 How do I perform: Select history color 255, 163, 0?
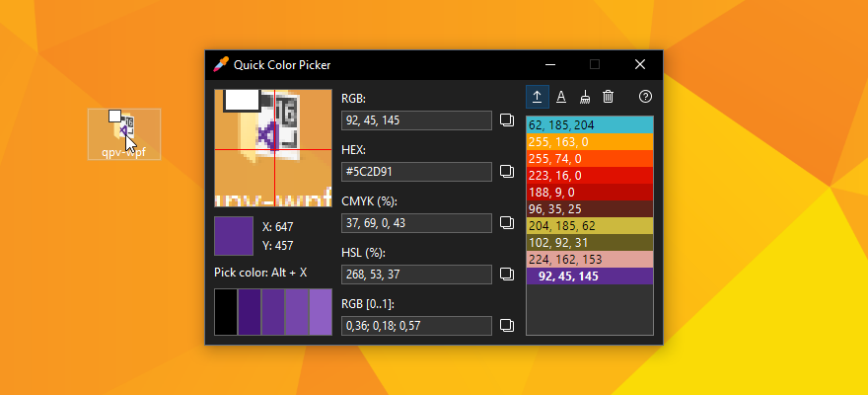point(589,142)
